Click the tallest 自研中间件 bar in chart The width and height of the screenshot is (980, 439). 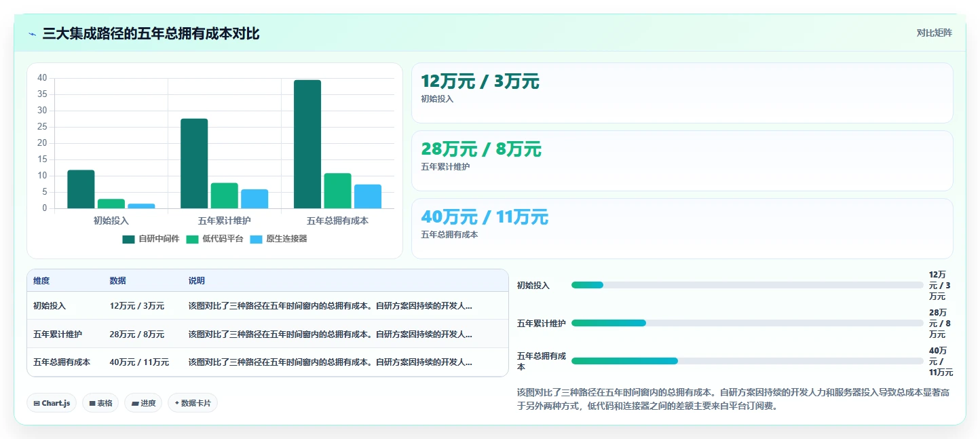click(x=307, y=145)
